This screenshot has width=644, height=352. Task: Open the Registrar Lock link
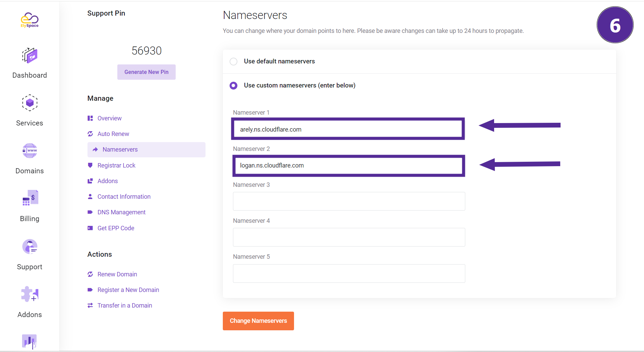[116, 165]
